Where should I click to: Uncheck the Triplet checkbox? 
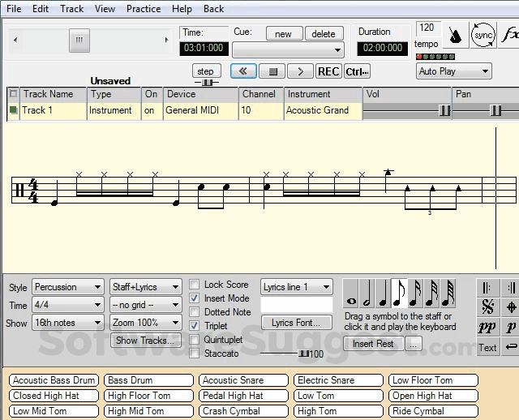pos(195,326)
